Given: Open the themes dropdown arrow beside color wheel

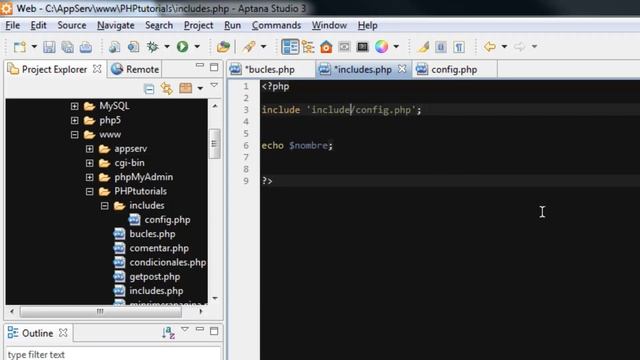Looking at the screenshot, I should click(x=396, y=47).
